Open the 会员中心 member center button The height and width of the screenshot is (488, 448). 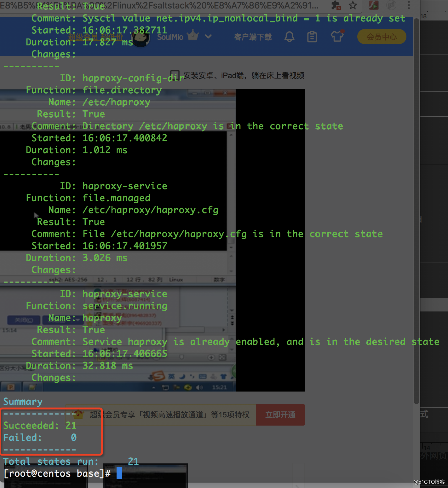point(382,37)
